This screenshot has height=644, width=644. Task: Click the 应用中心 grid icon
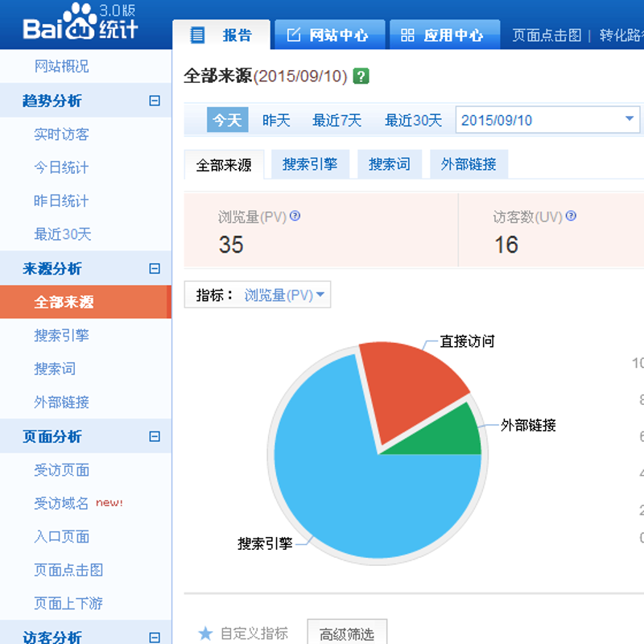pyautogui.click(x=407, y=35)
